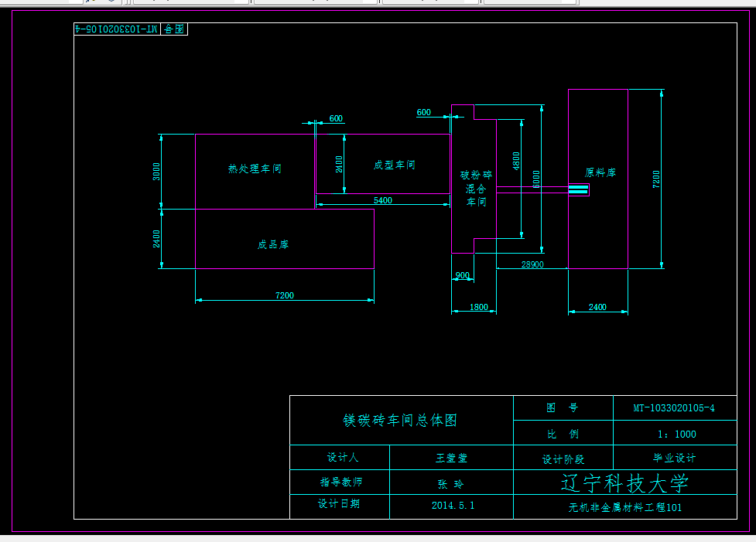Select the 1:1000 scale value
Screen dimensions: 756x542
click(x=678, y=434)
